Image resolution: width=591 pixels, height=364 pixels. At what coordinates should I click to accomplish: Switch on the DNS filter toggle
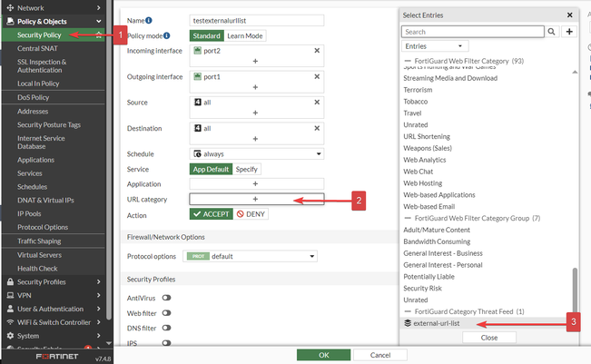coord(167,330)
